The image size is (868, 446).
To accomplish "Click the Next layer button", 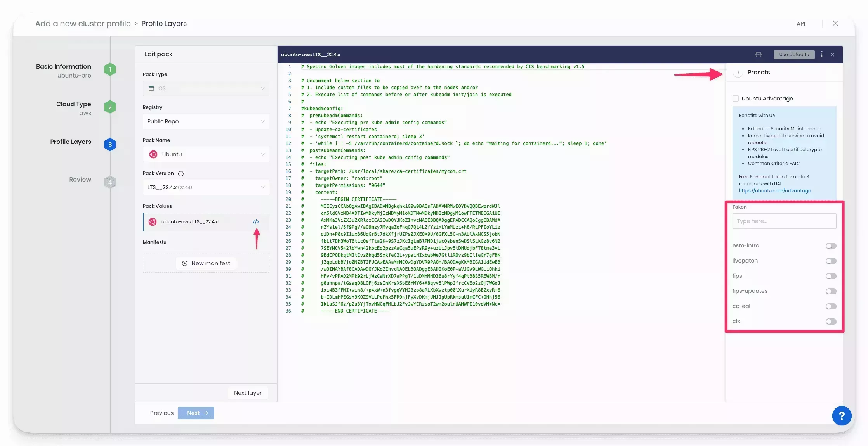I will (248, 392).
